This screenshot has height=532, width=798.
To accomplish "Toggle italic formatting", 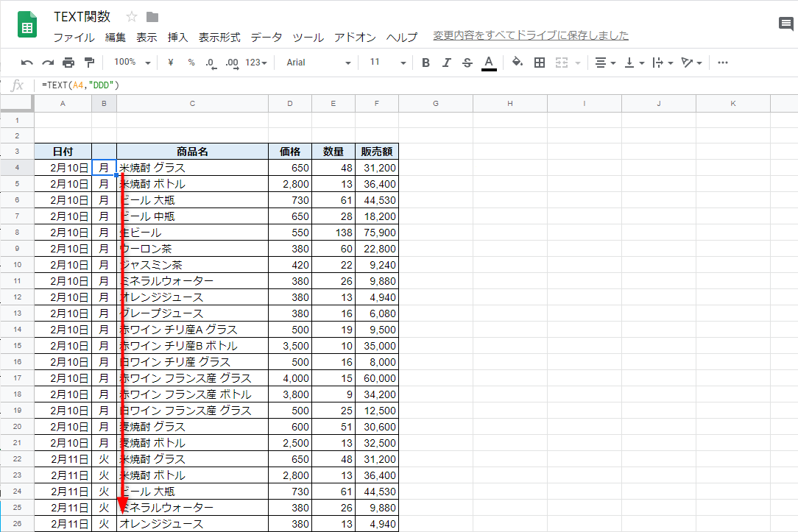I will (x=446, y=63).
